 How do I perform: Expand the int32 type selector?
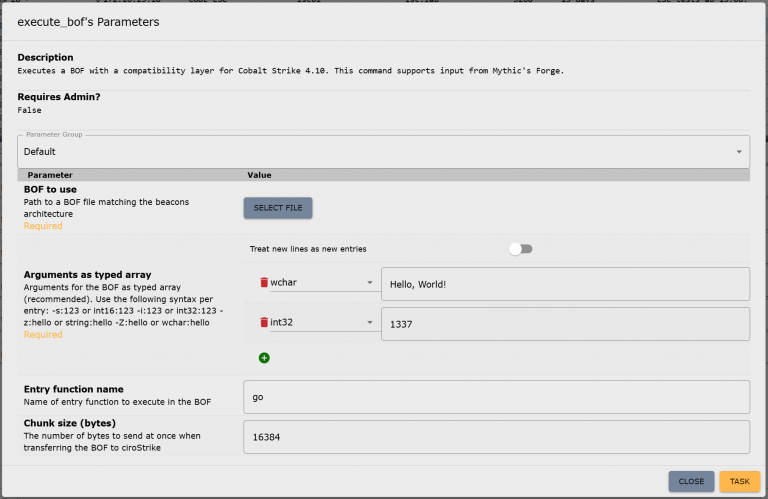322,323
